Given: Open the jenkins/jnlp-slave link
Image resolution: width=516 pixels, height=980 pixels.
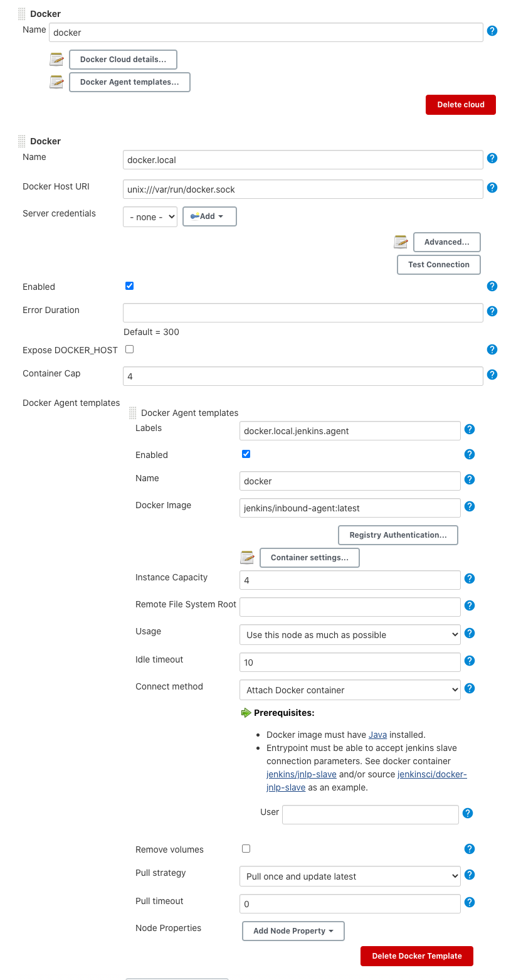Looking at the screenshot, I should [302, 774].
